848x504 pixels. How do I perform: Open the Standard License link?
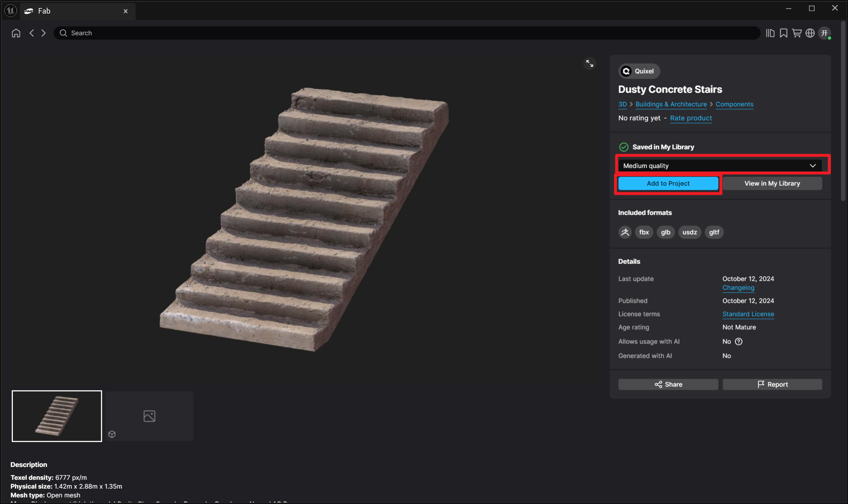pos(748,314)
